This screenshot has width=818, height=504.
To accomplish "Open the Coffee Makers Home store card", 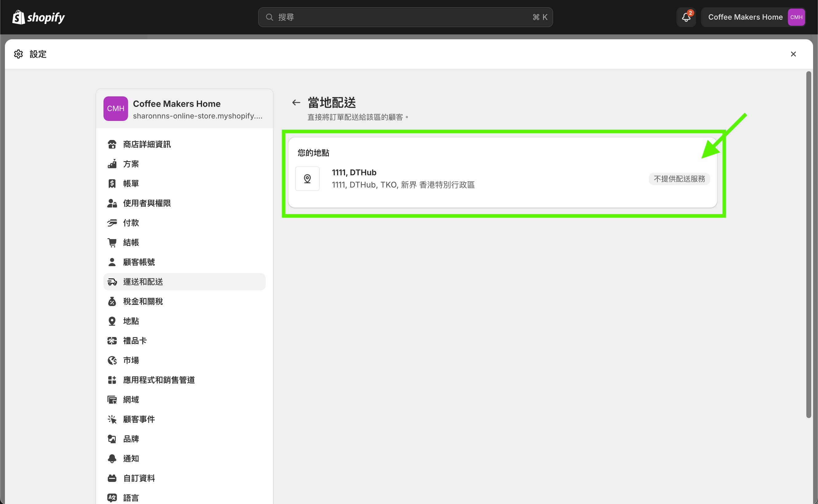I will (185, 109).
